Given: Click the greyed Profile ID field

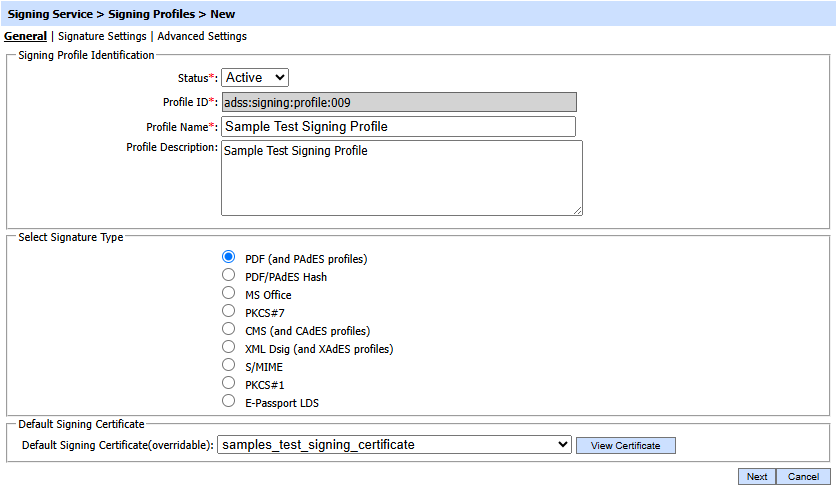Looking at the screenshot, I should pos(398,102).
